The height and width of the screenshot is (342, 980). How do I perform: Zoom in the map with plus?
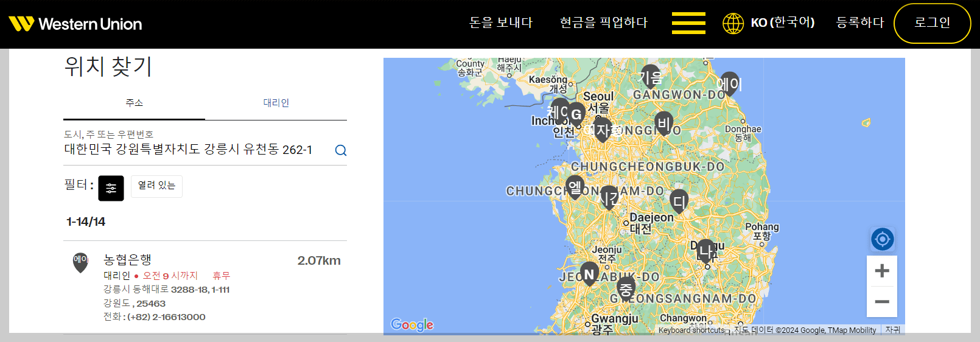tap(882, 271)
